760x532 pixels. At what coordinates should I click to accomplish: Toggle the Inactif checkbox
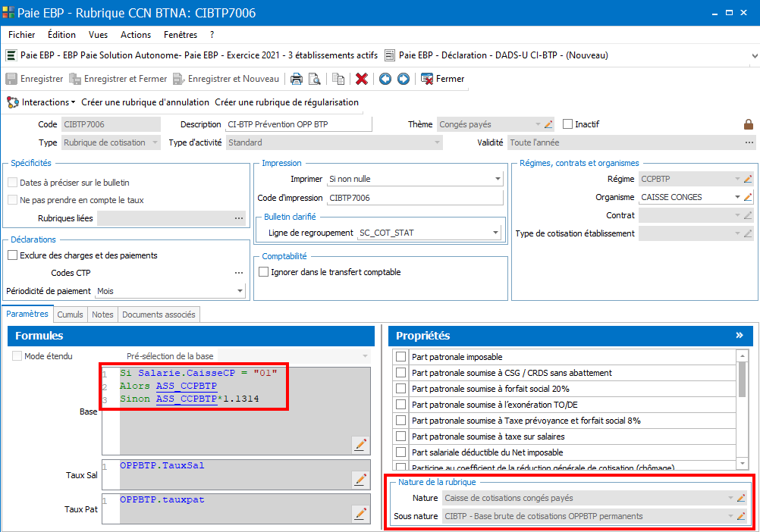coord(567,124)
